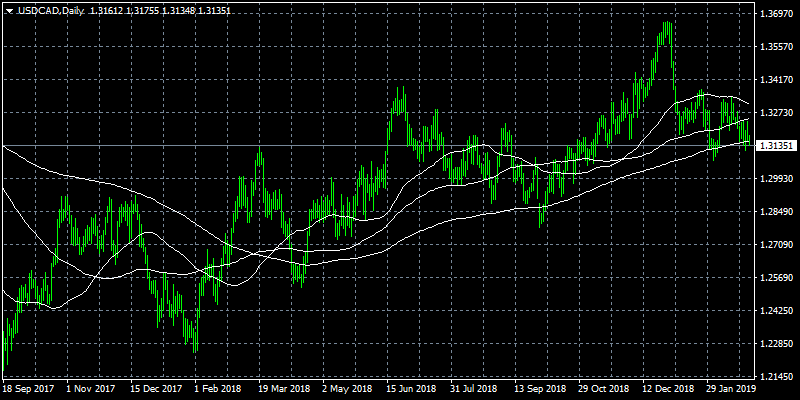
Task: Click the OHLC values 1.31612 1.31755 1.31348 1.31351
Action: click(160, 10)
